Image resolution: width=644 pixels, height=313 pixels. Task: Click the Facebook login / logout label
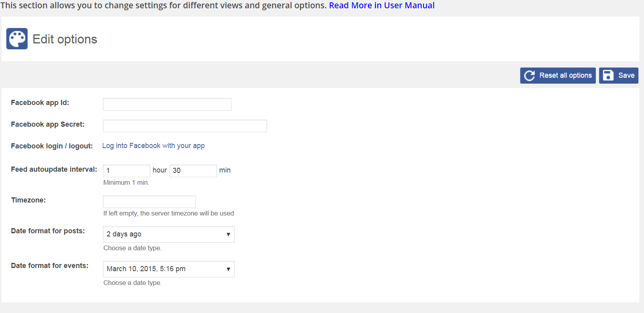tap(52, 146)
